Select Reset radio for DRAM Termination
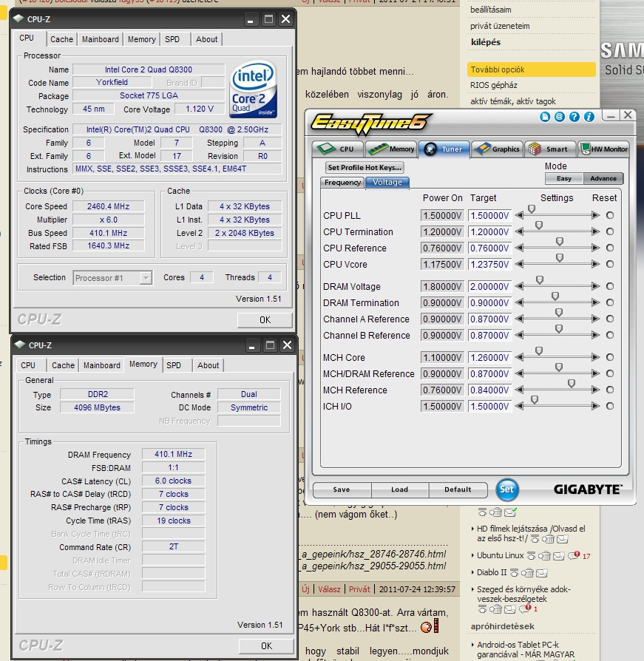The image size is (644, 661). pyautogui.click(x=610, y=302)
